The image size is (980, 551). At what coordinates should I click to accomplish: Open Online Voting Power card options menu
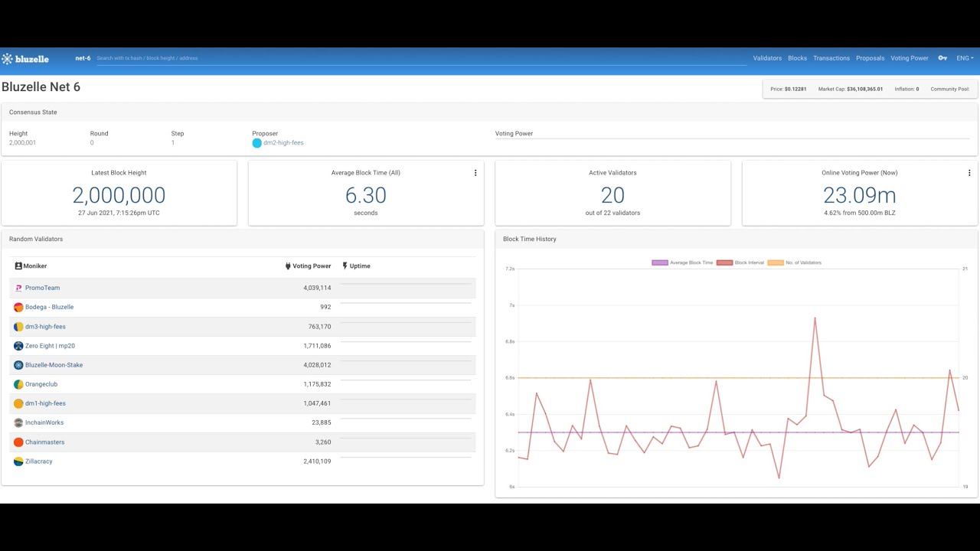pyautogui.click(x=969, y=173)
